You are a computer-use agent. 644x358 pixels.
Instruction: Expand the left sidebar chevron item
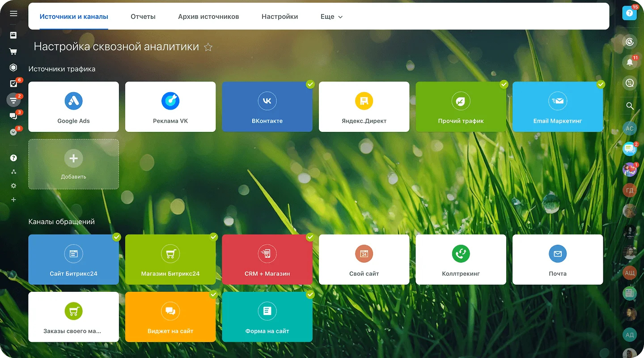pos(13,132)
